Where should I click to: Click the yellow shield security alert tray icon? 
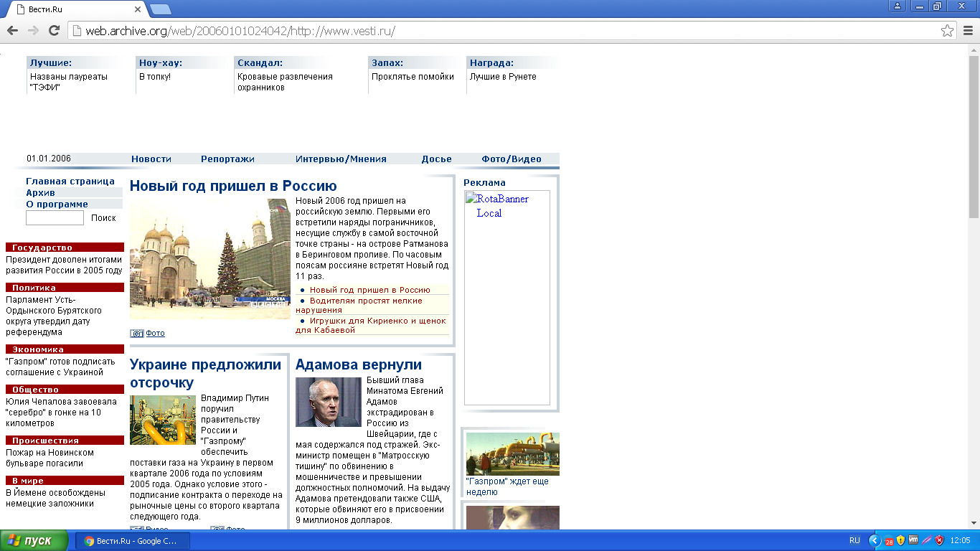coord(901,540)
